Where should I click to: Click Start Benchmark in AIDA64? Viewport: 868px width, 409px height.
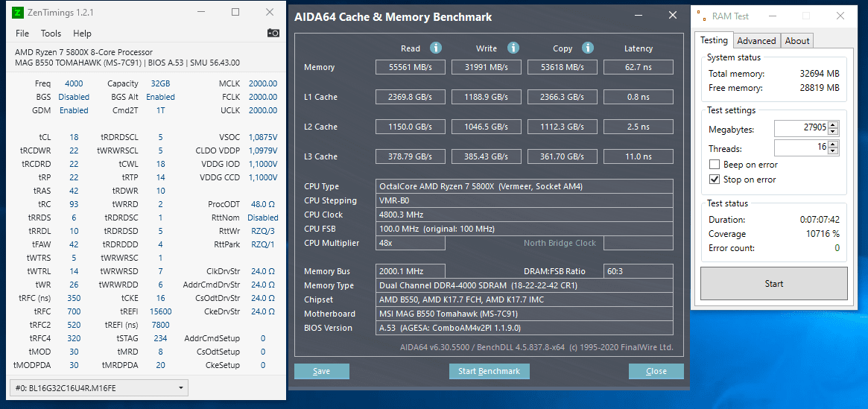pos(490,371)
